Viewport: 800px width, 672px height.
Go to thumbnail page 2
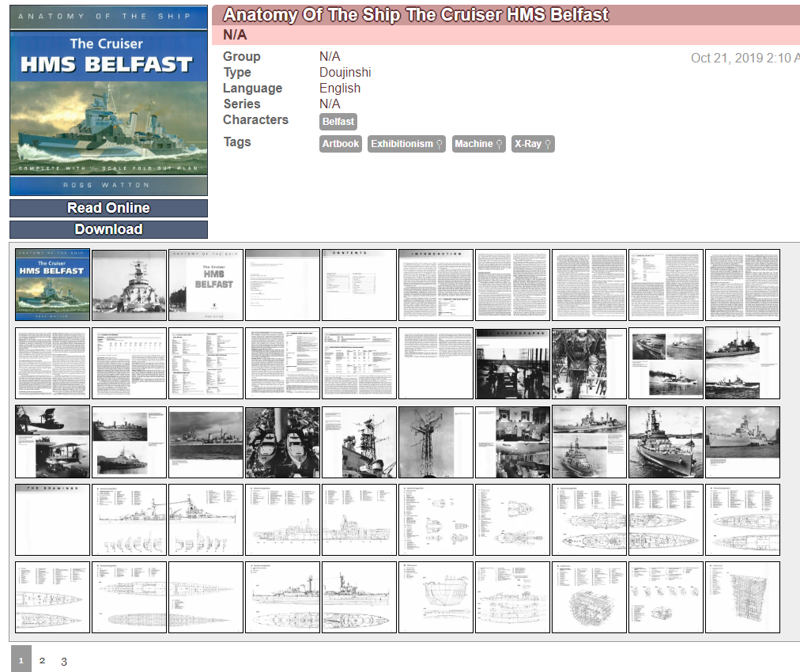42,661
